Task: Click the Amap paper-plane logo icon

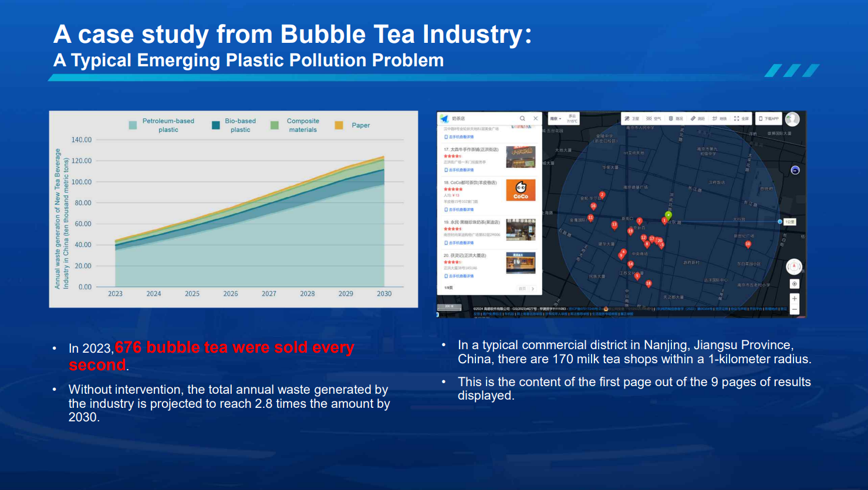Action: (444, 119)
